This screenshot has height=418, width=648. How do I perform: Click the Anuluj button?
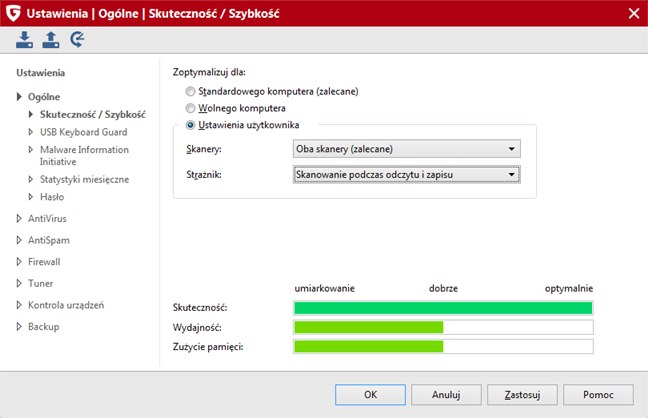446,395
